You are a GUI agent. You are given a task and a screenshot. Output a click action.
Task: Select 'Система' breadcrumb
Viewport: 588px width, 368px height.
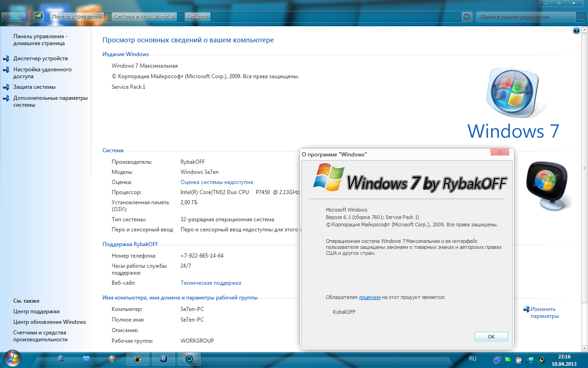pyautogui.click(x=198, y=17)
